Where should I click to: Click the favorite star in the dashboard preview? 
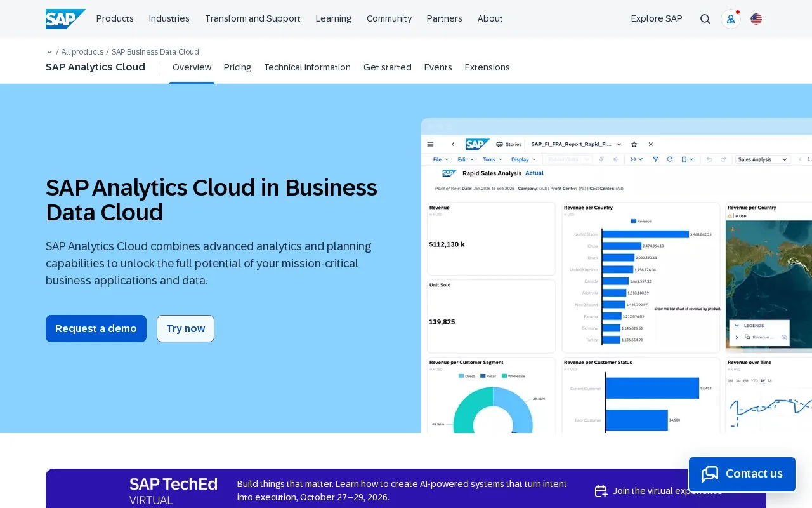coord(634,144)
